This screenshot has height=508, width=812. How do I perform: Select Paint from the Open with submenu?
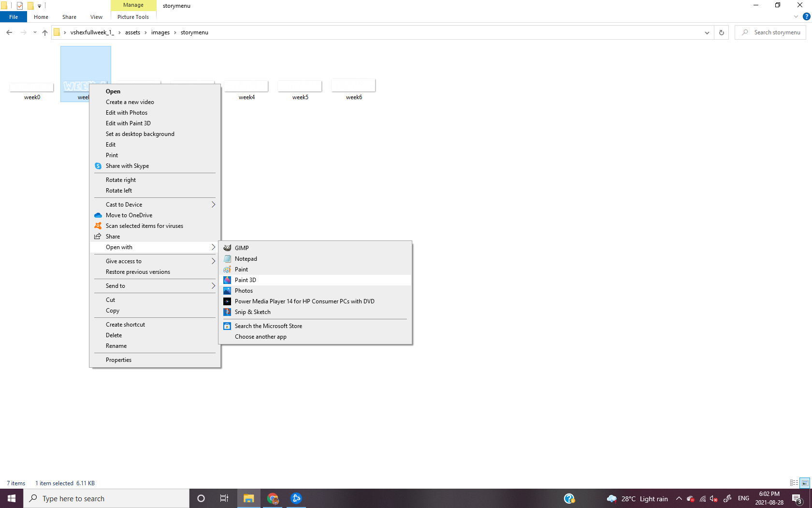pos(242,269)
